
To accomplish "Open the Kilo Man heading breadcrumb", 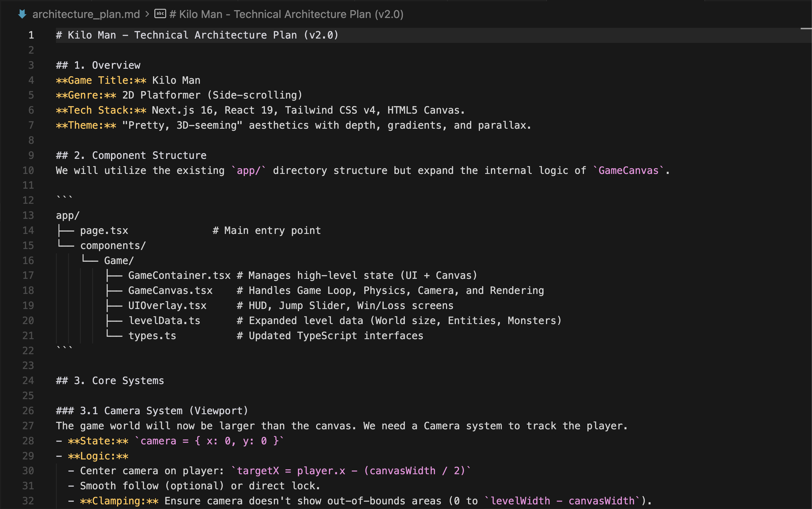I will coord(286,14).
